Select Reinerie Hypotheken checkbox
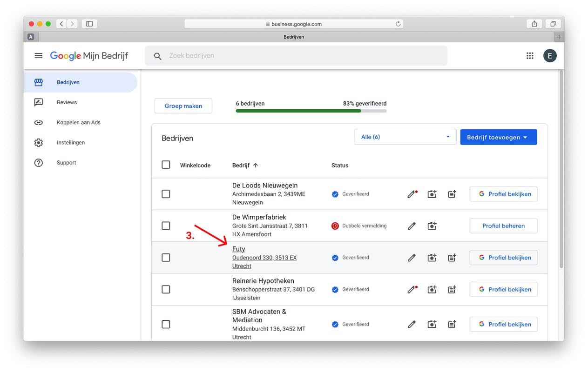Viewport: 588px width, 372px height. (166, 289)
